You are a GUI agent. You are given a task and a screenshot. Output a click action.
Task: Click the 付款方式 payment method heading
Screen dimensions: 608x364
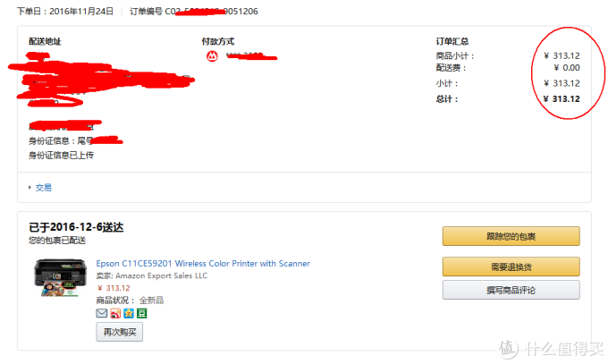click(x=218, y=41)
